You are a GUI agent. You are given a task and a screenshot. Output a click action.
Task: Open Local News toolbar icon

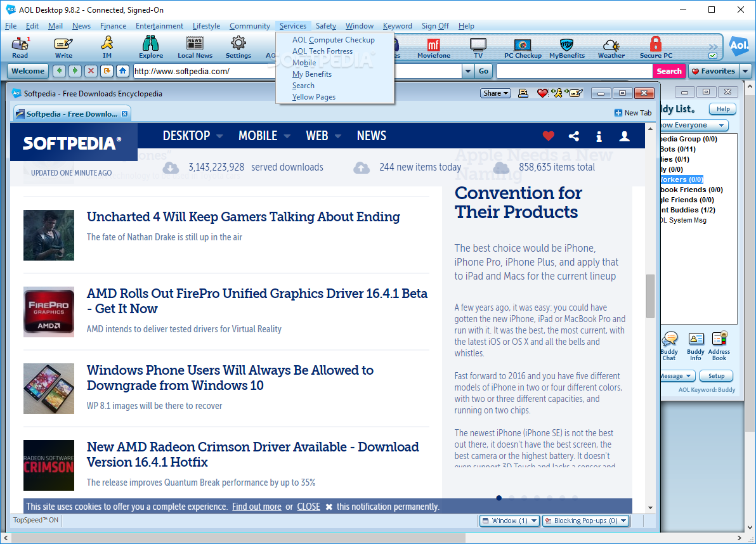click(x=195, y=47)
